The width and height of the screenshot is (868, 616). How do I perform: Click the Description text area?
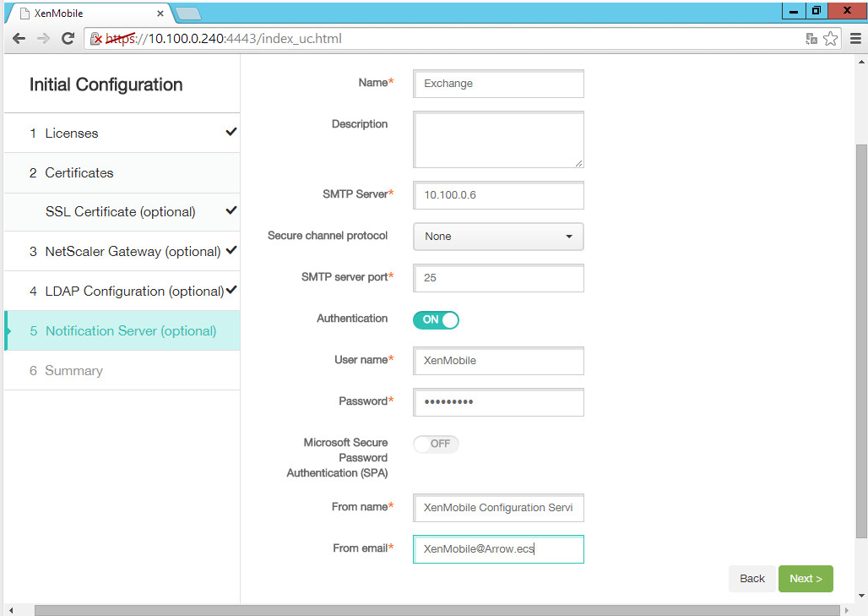click(498, 139)
